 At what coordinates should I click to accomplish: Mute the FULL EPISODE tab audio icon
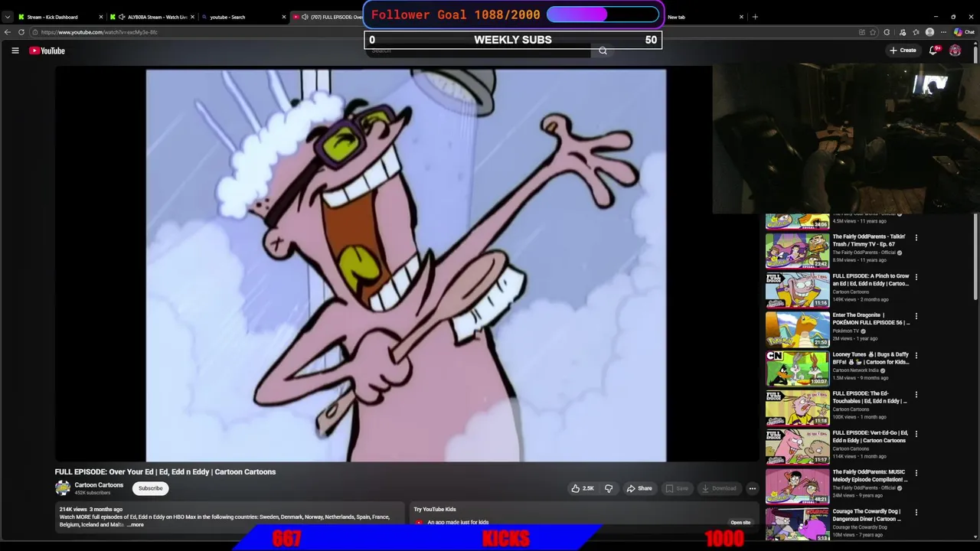click(x=305, y=17)
